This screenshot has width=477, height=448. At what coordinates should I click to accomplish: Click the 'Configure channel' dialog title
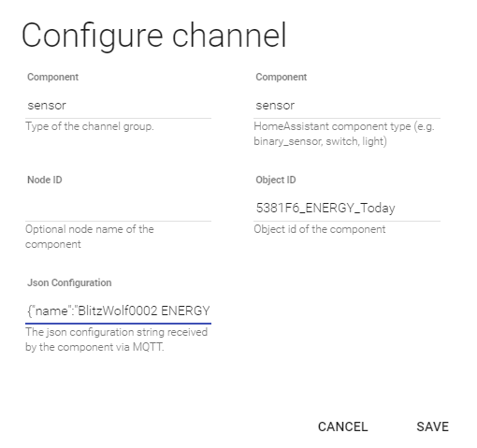coord(153,36)
